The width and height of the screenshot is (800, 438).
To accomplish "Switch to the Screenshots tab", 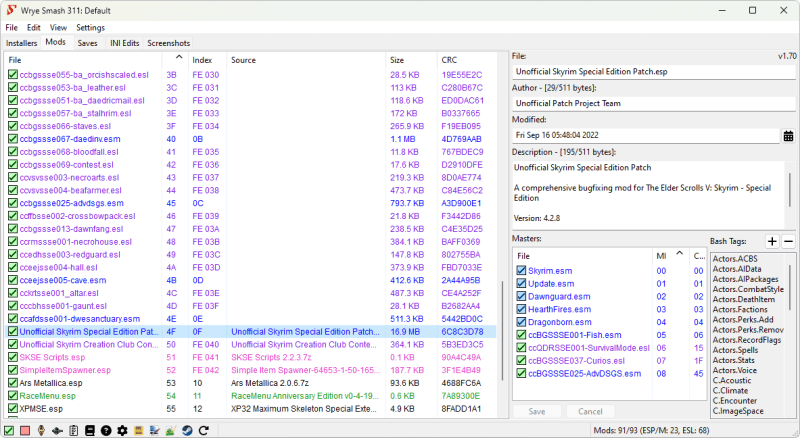I will [168, 43].
